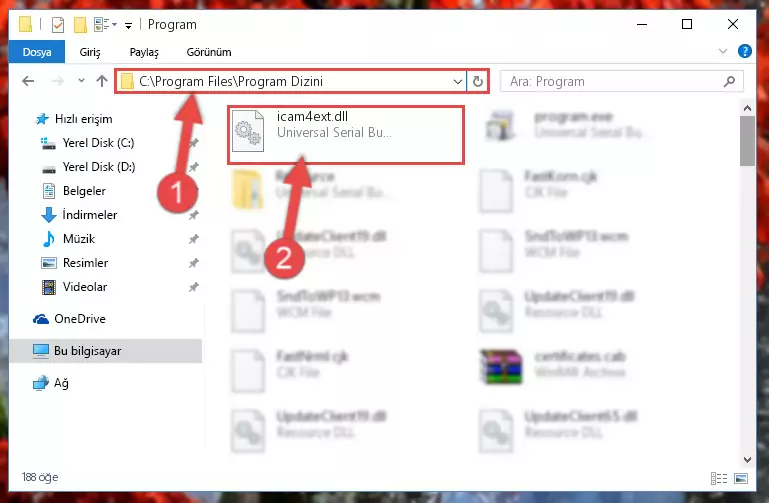Open the Dosya menu tab
Image resolution: width=769 pixels, height=503 pixels.
click(37, 52)
